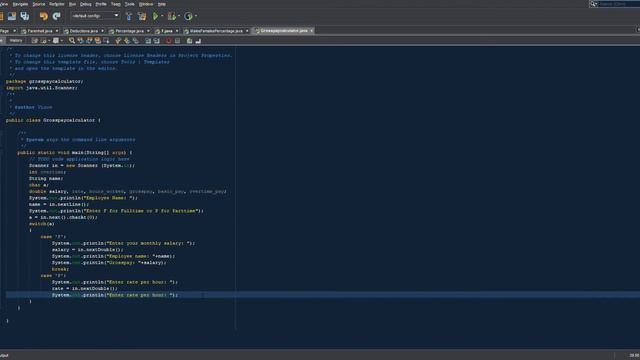Image resolution: width=640 pixels, height=360 pixels.
Task: Run the project with green play icon
Action: 156,16
